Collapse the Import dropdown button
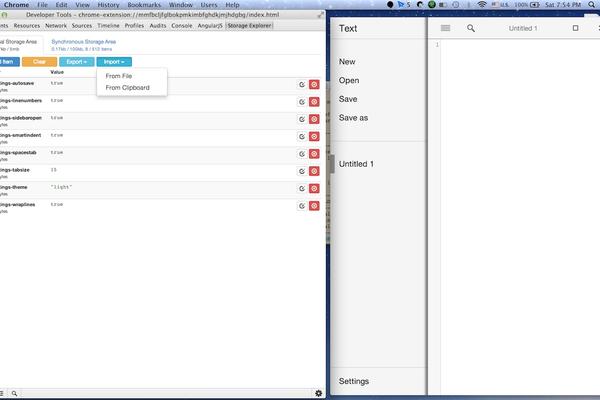Image resolution: width=600 pixels, height=400 pixels. tap(114, 62)
